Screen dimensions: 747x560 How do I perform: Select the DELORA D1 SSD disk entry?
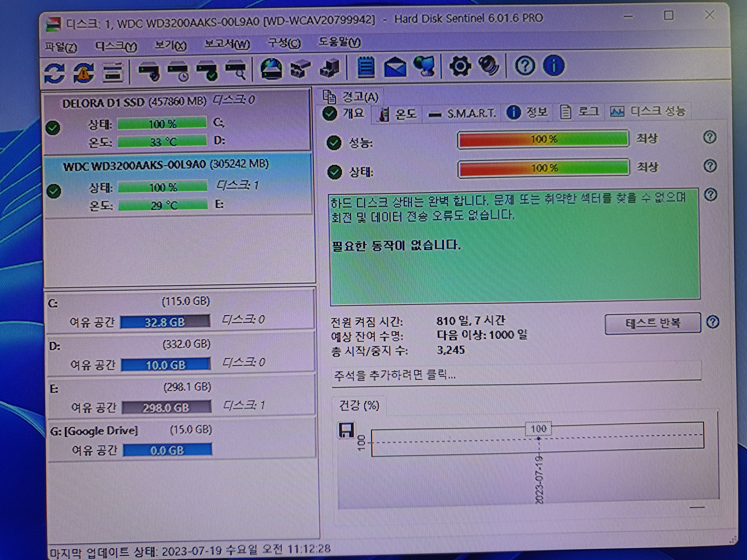(178, 121)
